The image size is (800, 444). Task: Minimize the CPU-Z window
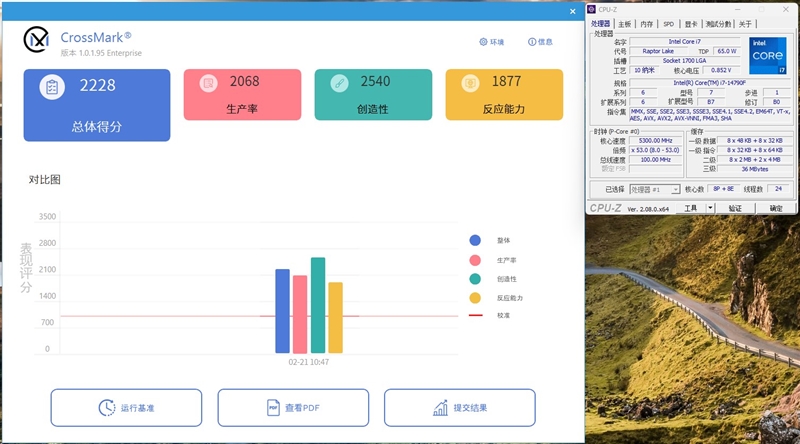coord(738,9)
